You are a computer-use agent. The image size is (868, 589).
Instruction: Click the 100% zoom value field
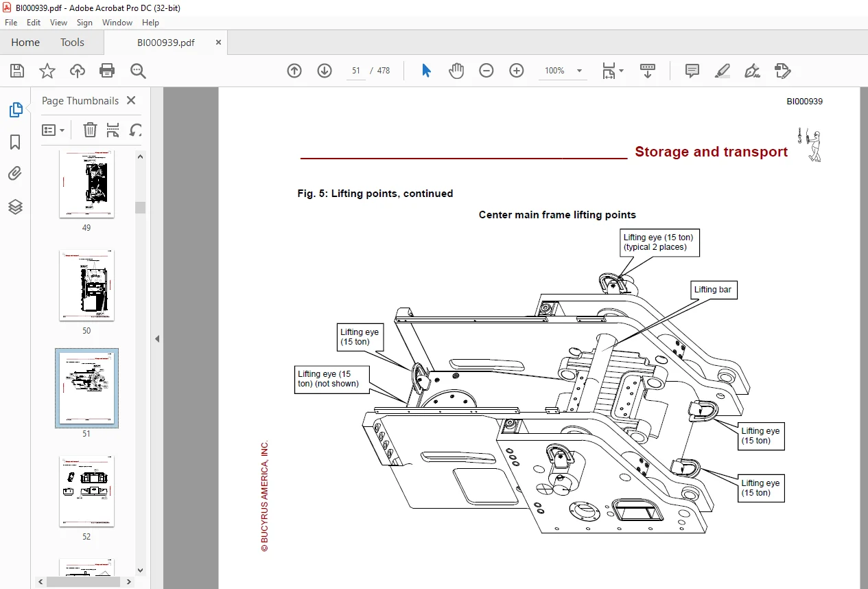point(554,71)
